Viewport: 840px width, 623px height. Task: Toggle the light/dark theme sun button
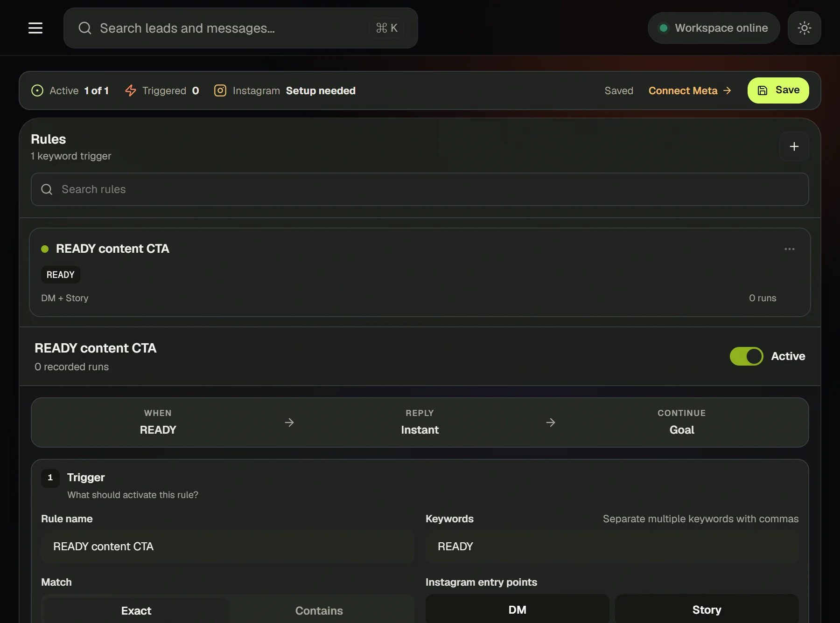805,28
